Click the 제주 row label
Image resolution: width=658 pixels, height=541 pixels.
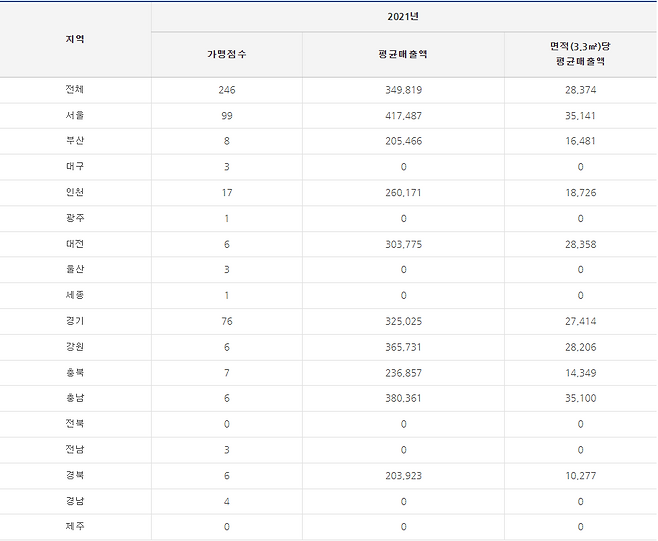75,527
